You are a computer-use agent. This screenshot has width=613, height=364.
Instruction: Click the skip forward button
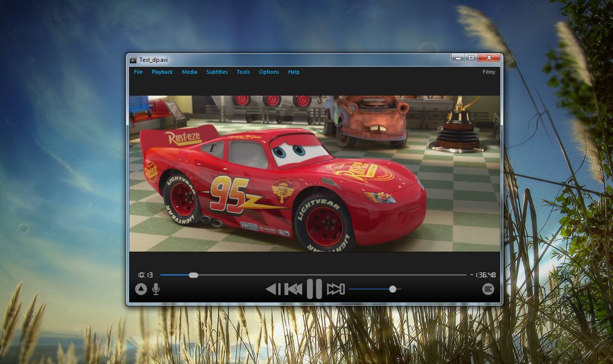(336, 289)
